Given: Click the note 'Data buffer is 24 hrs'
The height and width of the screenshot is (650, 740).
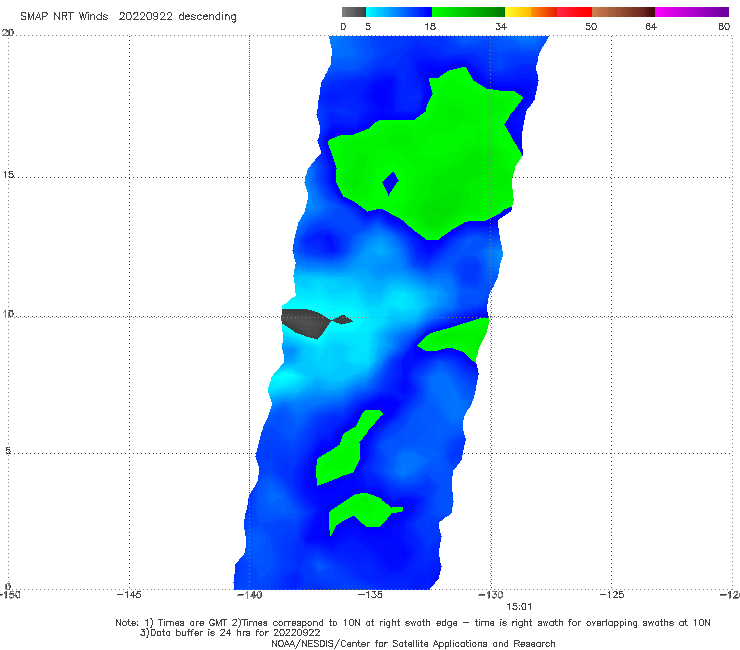Looking at the screenshot, I should pos(202,633).
